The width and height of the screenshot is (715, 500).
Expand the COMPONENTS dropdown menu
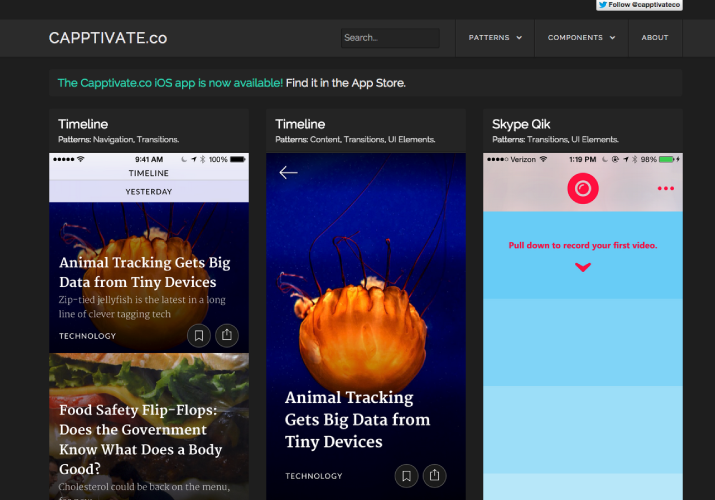pos(581,38)
